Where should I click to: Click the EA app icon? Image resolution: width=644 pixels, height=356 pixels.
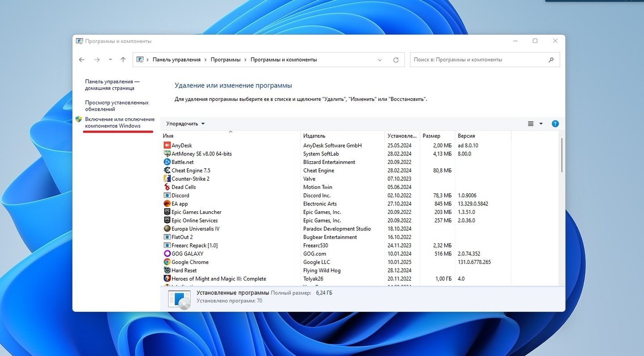coord(167,204)
